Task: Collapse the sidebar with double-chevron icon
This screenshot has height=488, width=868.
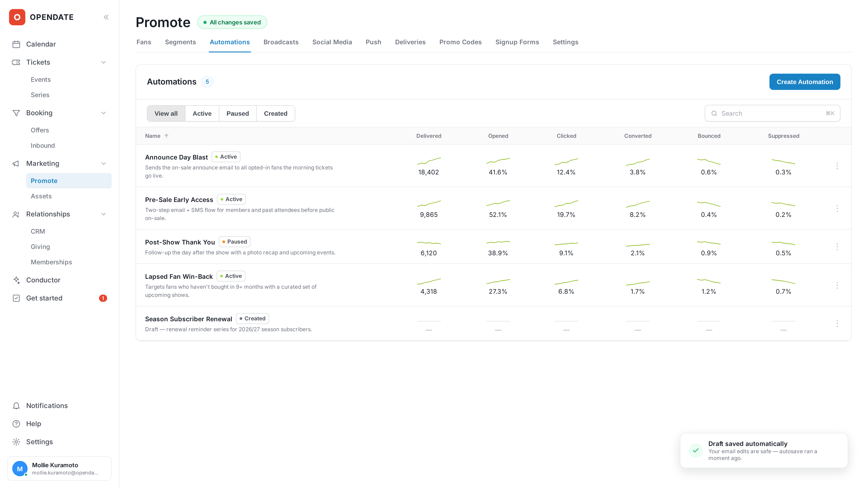Action: point(106,17)
